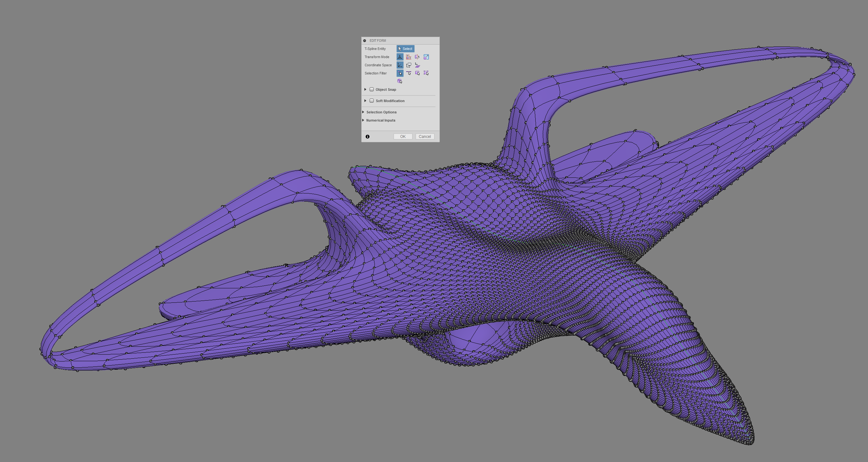Click the Transform Mode label
The image size is (868, 462).
[377, 57]
